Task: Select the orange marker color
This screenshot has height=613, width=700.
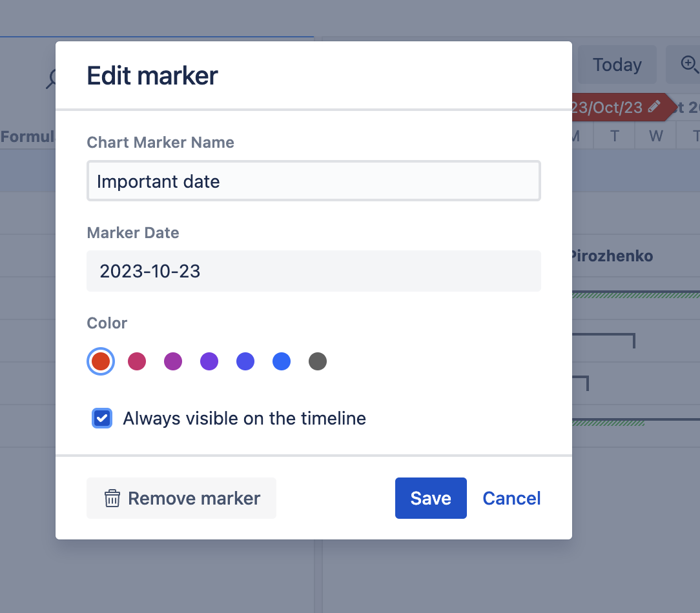Action: 101,361
